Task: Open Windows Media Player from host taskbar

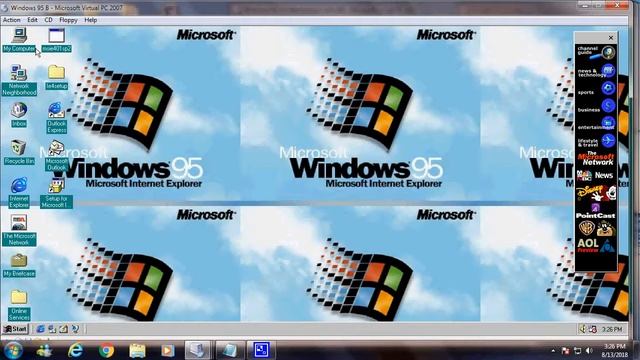Action: tap(167, 350)
